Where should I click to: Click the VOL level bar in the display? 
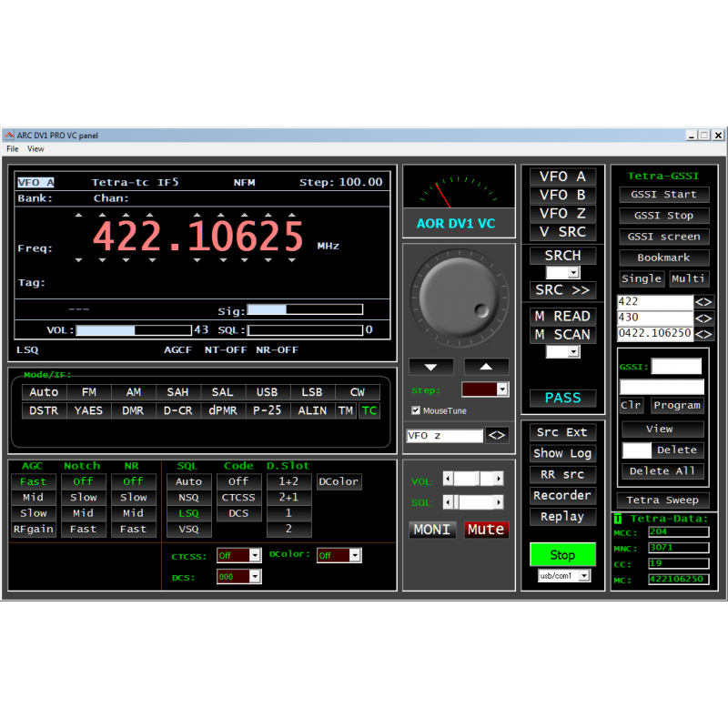click(134, 330)
